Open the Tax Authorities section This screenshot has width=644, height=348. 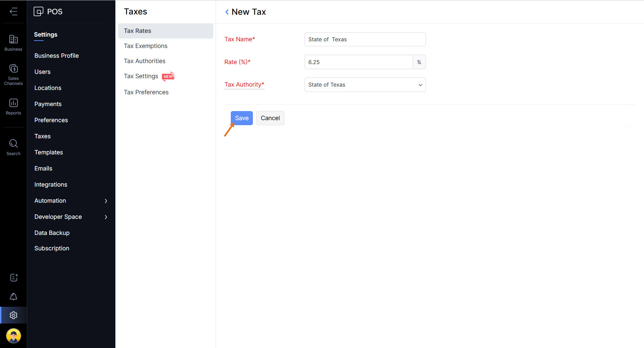(145, 61)
